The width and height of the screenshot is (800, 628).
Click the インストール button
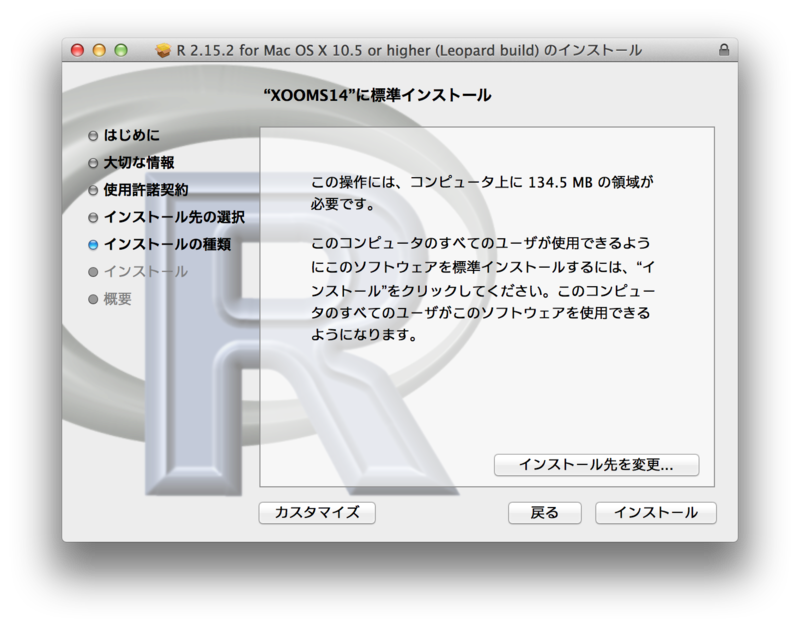pyautogui.click(x=655, y=512)
